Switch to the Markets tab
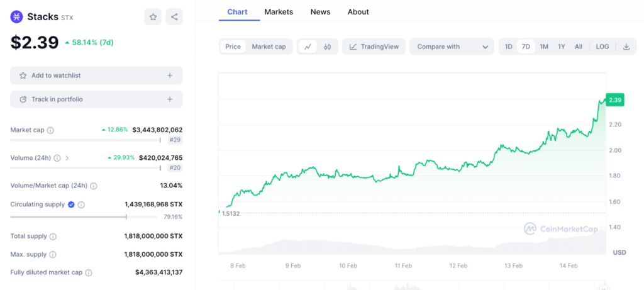 (279, 12)
